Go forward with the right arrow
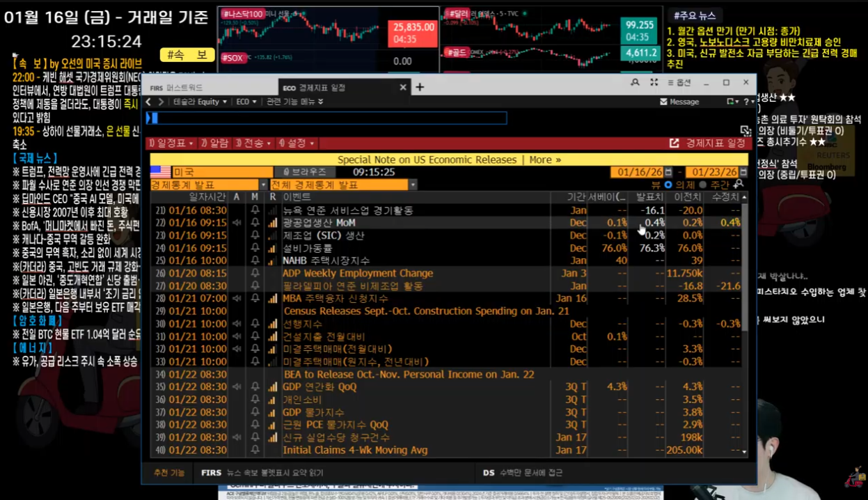This screenshot has width=868, height=500. point(161,102)
